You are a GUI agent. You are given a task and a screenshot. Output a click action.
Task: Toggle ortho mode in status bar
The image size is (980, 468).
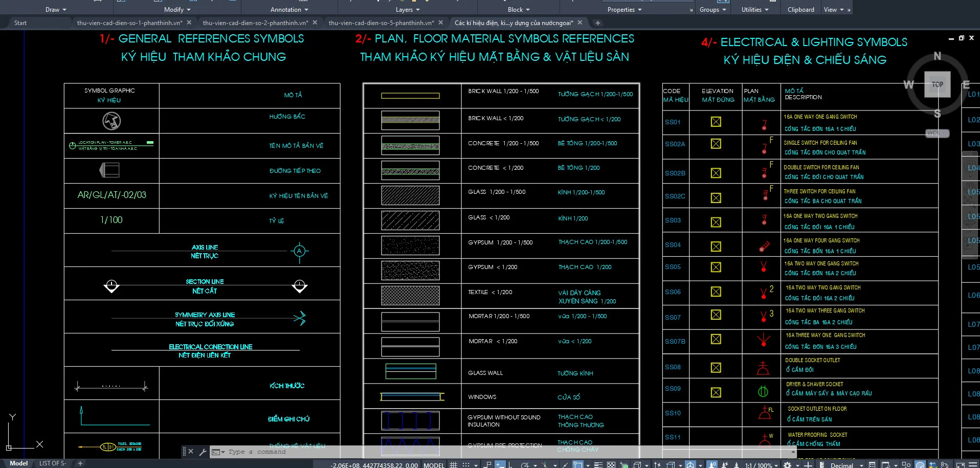510,464
